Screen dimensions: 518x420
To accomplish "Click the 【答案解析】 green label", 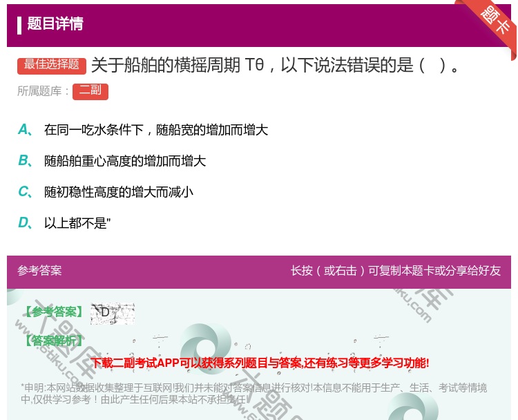I will [x=54, y=341].
